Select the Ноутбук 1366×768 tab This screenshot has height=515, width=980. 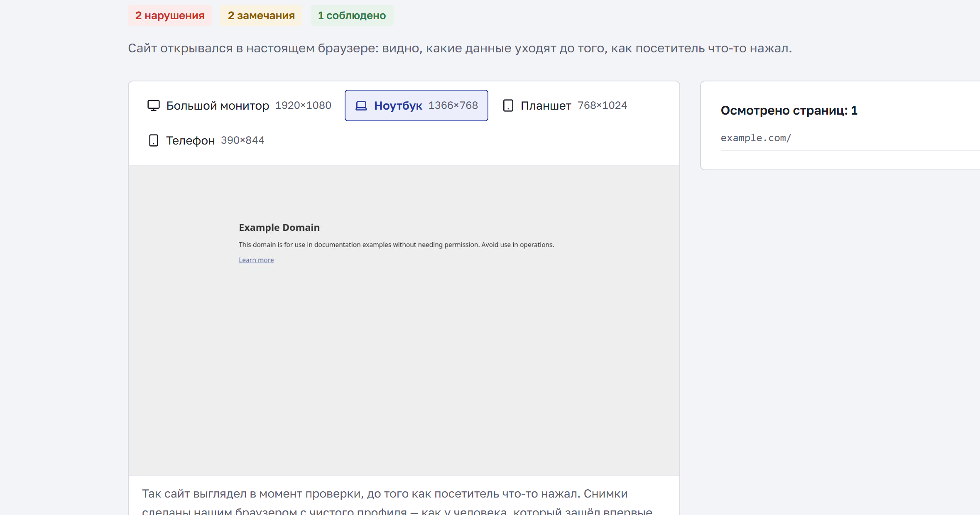coord(416,105)
